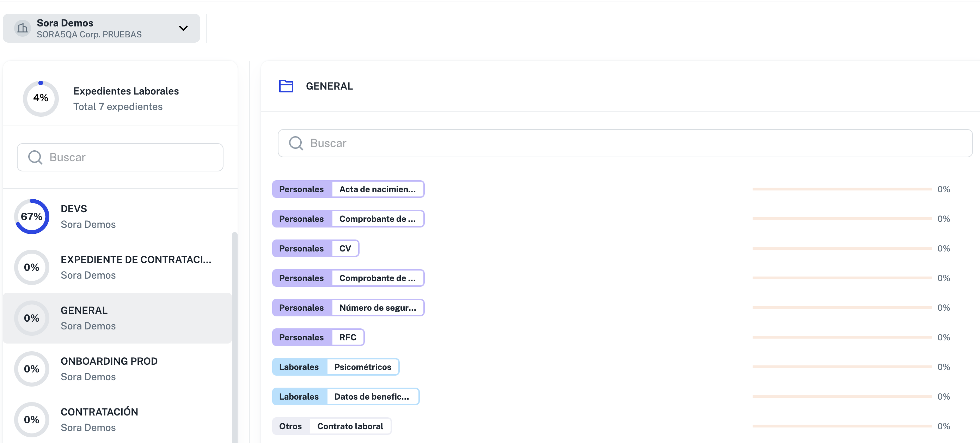Open the Datos de benefic... tag
Image resolution: width=980 pixels, height=443 pixels.
tap(345, 396)
